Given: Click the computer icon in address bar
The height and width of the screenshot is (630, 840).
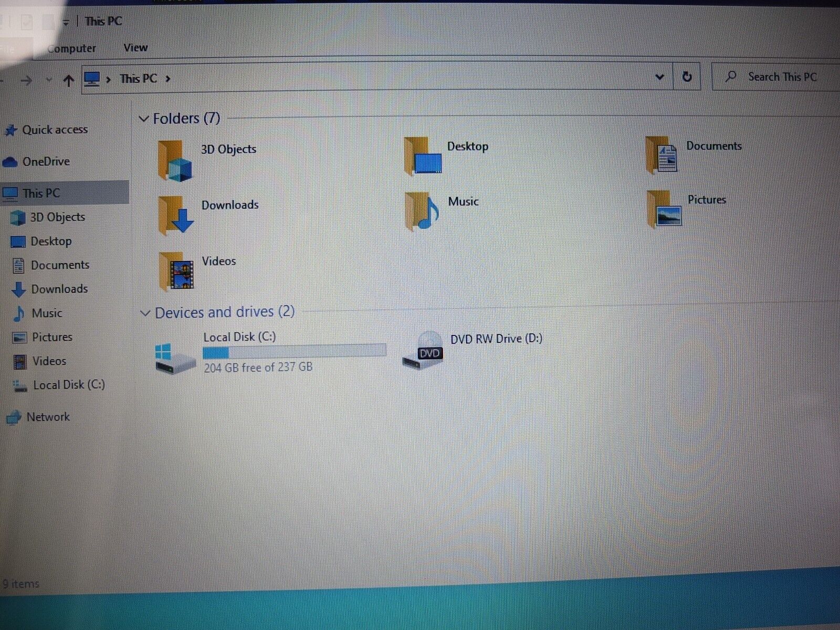Looking at the screenshot, I should (x=92, y=79).
